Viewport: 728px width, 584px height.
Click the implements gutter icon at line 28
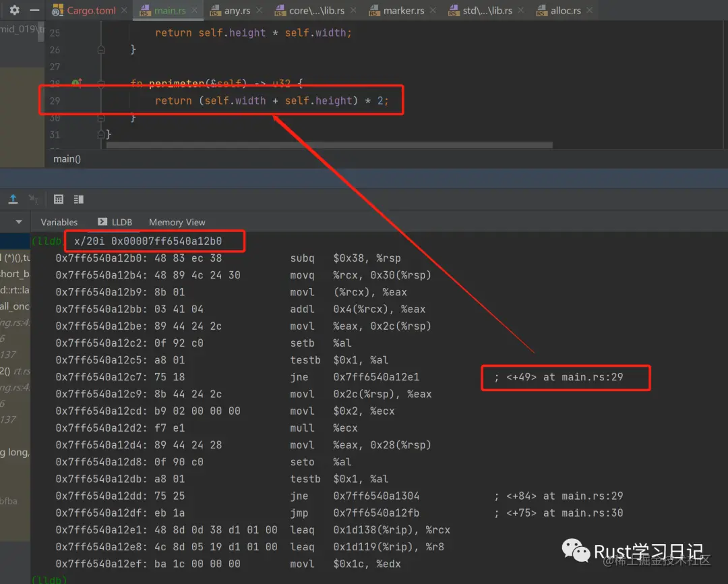(x=77, y=83)
